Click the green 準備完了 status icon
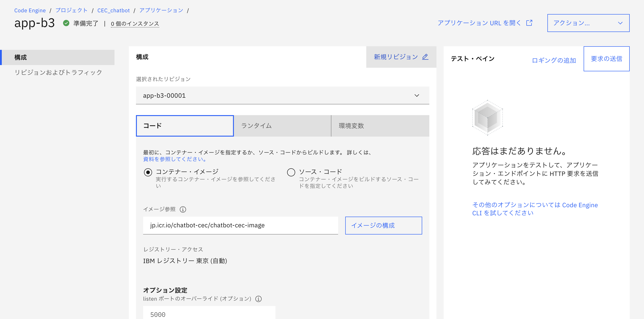This screenshot has width=644, height=319. click(66, 23)
